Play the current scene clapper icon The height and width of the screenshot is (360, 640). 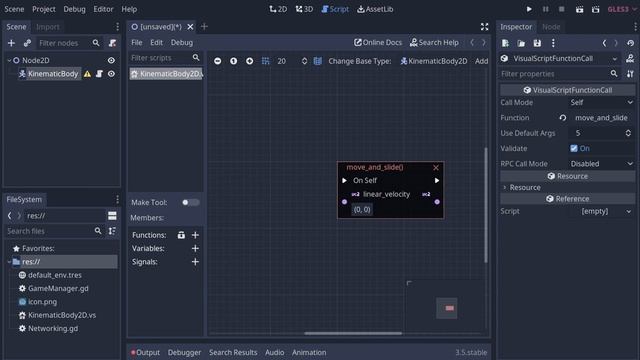[579, 9]
